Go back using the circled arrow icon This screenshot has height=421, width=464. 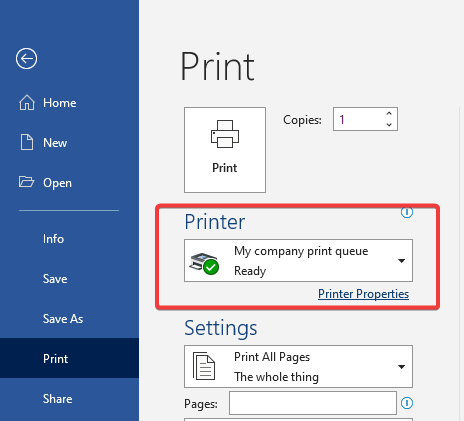tap(26, 59)
